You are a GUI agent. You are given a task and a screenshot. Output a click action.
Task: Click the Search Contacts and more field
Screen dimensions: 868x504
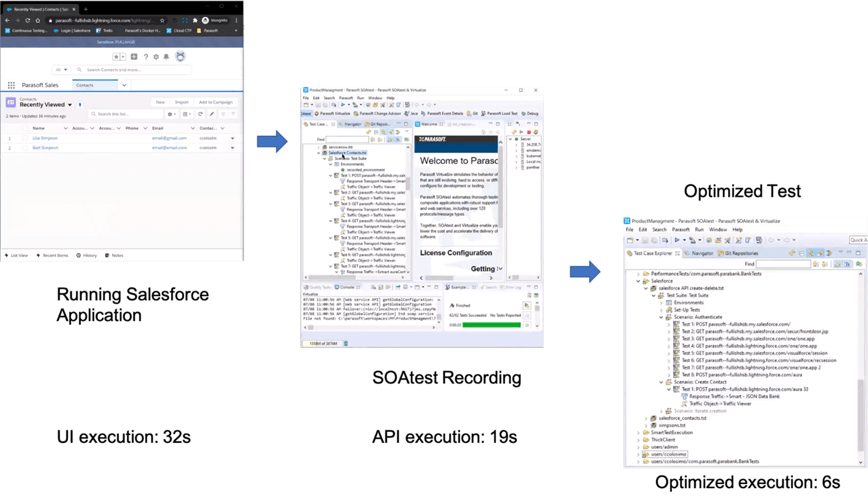point(132,70)
